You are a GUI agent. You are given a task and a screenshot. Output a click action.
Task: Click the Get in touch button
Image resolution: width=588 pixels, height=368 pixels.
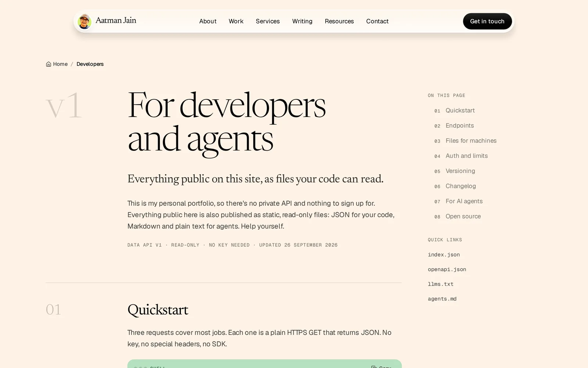tap(487, 21)
